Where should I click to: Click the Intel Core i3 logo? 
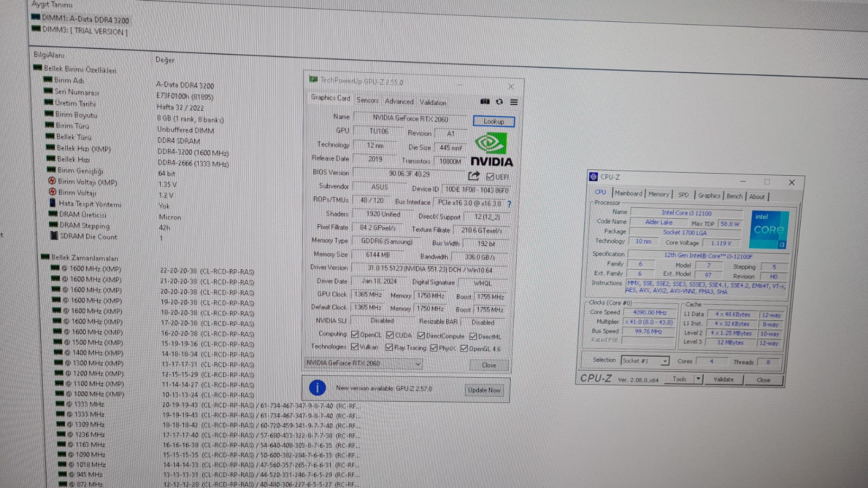click(x=768, y=230)
